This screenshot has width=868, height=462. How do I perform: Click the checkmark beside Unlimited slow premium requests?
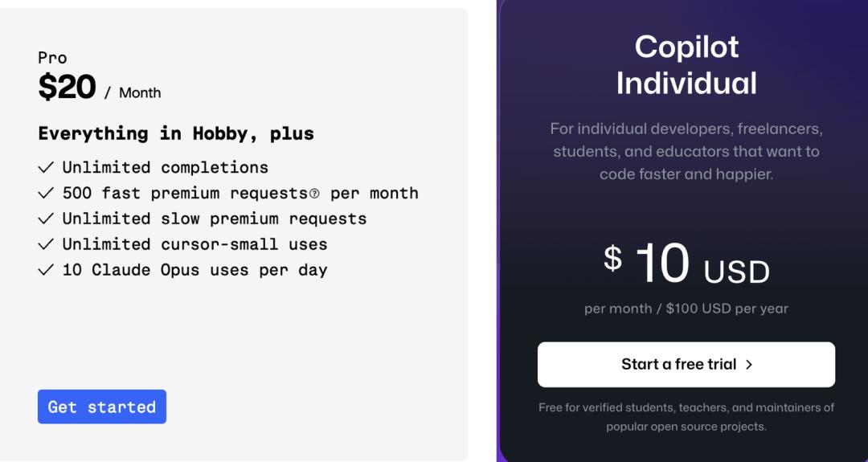pos(46,219)
